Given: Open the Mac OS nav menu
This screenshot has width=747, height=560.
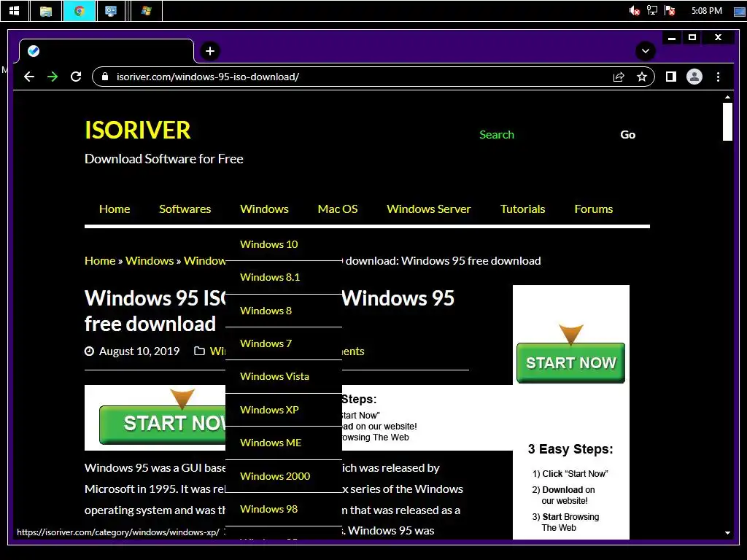Looking at the screenshot, I should (x=338, y=209).
